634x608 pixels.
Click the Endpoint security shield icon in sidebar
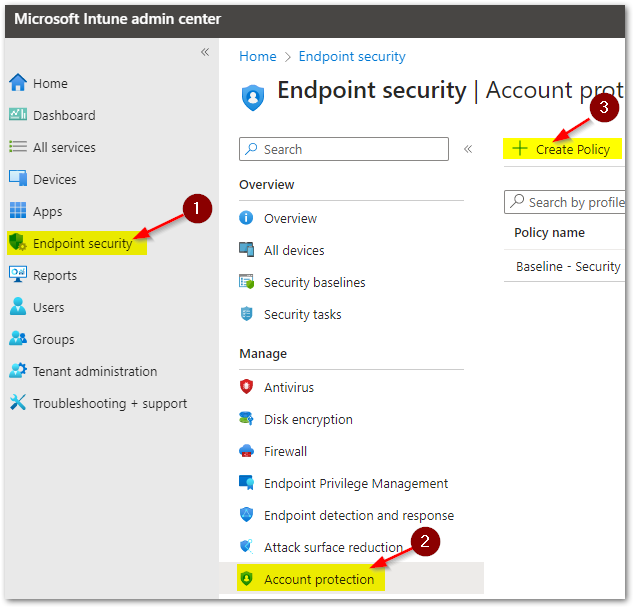(18, 242)
